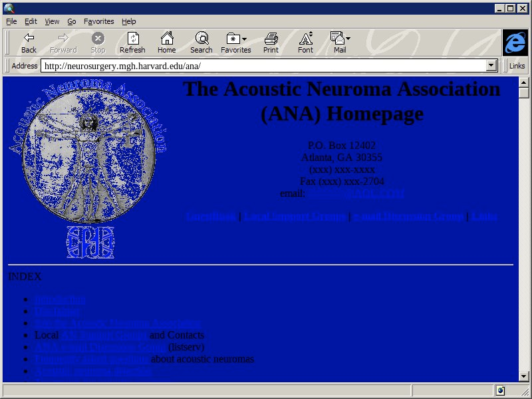Open the Search toolbar button
The width and height of the screenshot is (532, 399).
coord(201,43)
